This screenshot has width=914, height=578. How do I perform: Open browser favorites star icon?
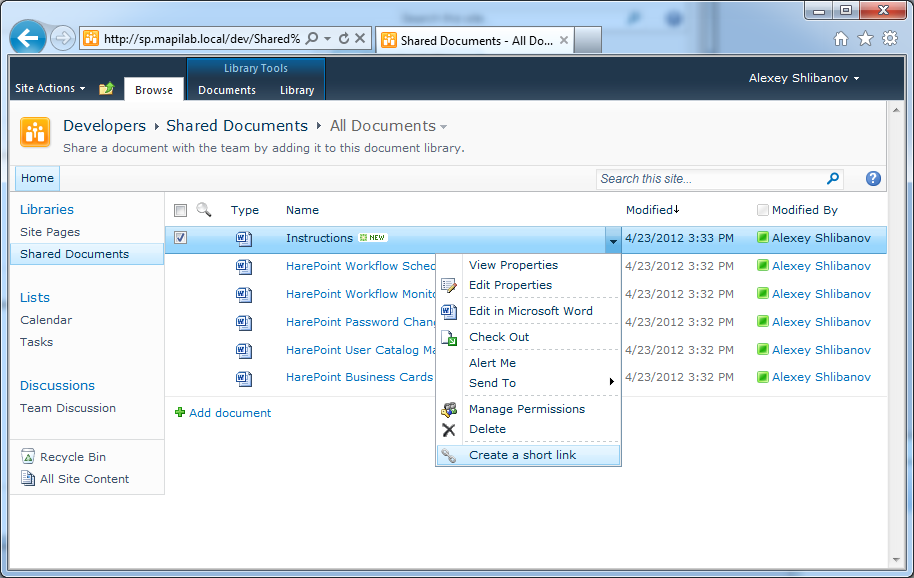pos(866,38)
